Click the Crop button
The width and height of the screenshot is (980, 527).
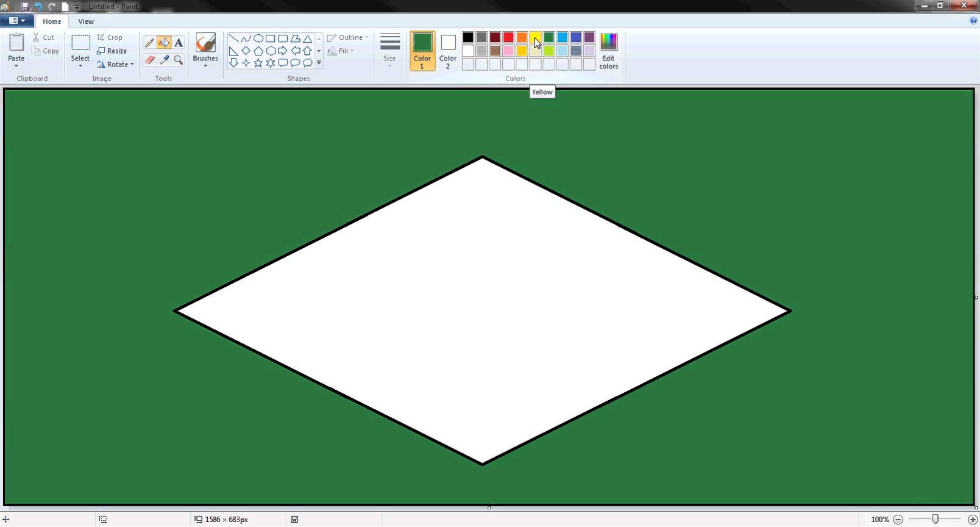tap(110, 37)
